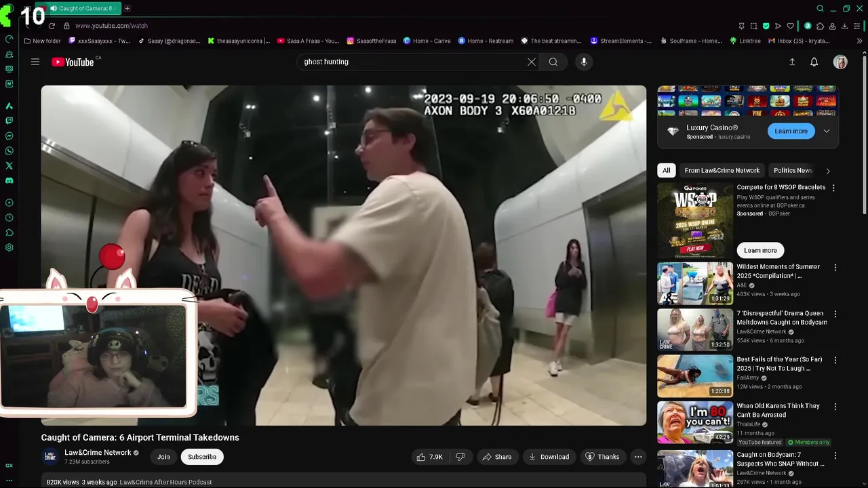
Task: Open the browser extensions cube icon
Action: pos(820,26)
